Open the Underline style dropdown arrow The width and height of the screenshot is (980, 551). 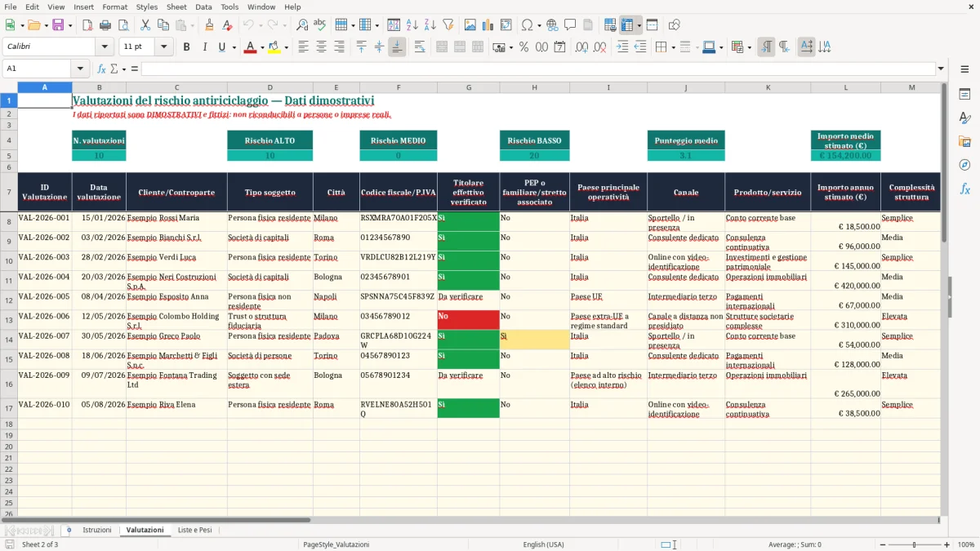pos(234,47)
